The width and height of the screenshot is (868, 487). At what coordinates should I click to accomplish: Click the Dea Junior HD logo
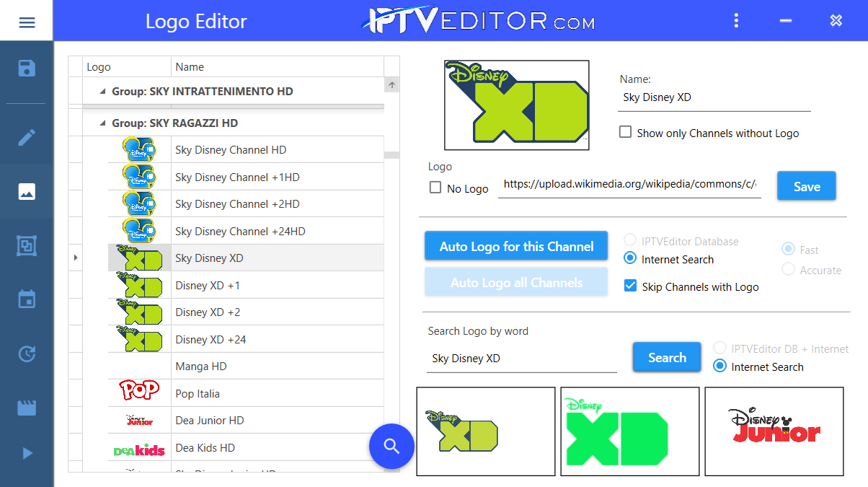[139, 420]
